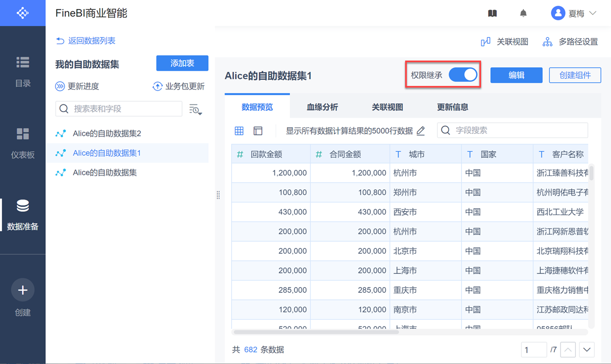Click cell 南京市
The height and width of the screenshot is (364, 611).
[426, 309]
